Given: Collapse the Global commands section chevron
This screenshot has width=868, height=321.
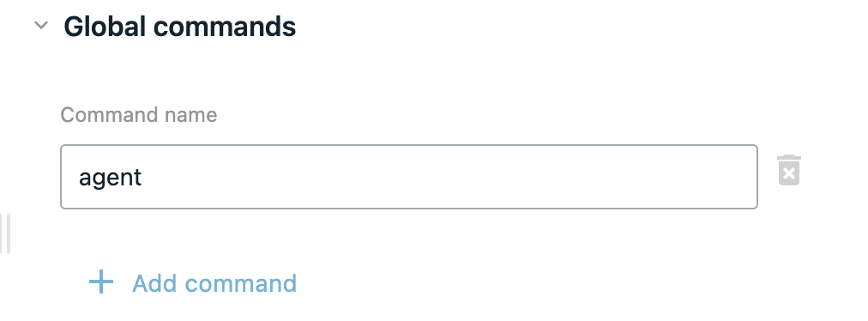Looking at the screenshot, I should tap(41, 26).
